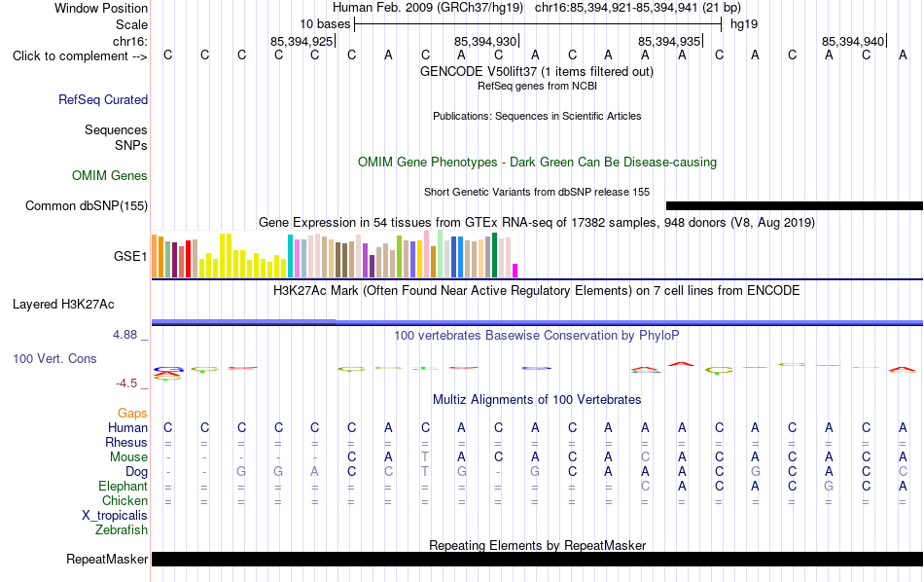The width and height of the screenshot is (924, 582).
Task: Select the Human species label
Action: coord(127,427)
